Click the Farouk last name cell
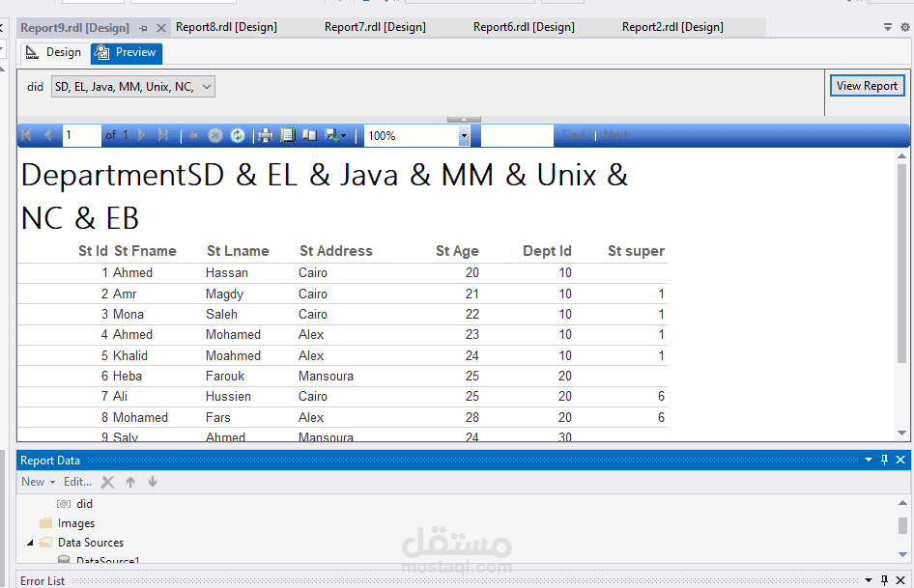The image size is (914, 588). click(x=225, y=376)
